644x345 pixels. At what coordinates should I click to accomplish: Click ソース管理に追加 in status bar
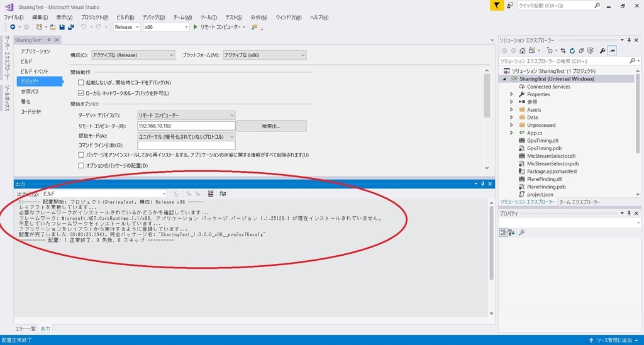click(614, 340)
